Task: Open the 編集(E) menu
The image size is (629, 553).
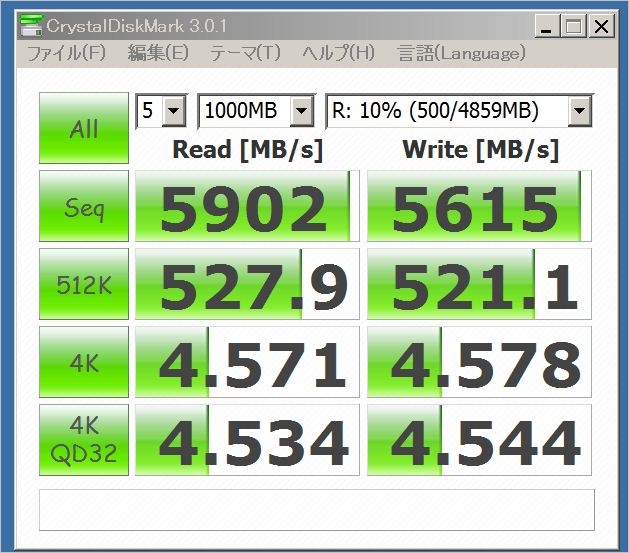Action: [x=158, y=53]
